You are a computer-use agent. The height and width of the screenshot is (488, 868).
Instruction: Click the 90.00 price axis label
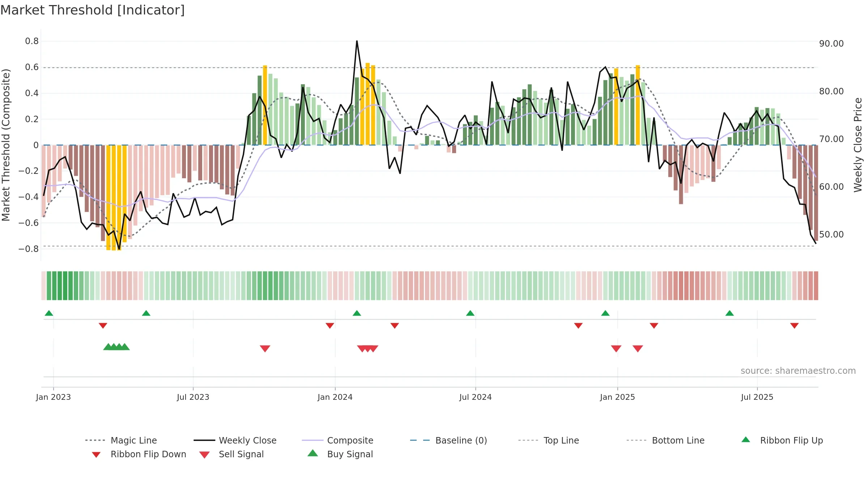831,44
